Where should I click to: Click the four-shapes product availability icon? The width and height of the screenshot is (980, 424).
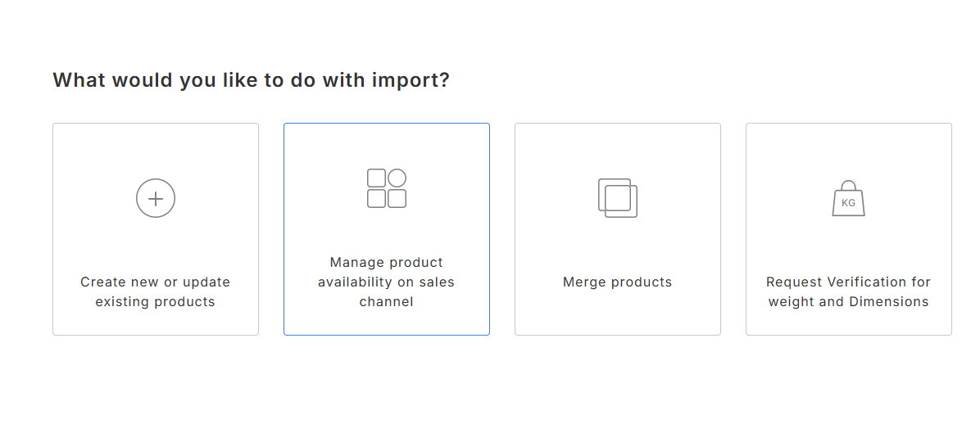(x=386, y=188)
